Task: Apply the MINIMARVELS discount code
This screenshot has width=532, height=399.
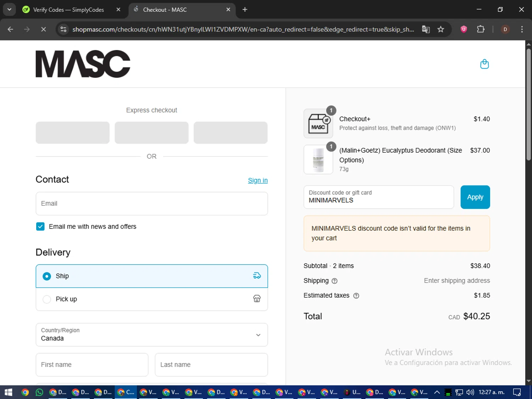Action: (475, 197)
